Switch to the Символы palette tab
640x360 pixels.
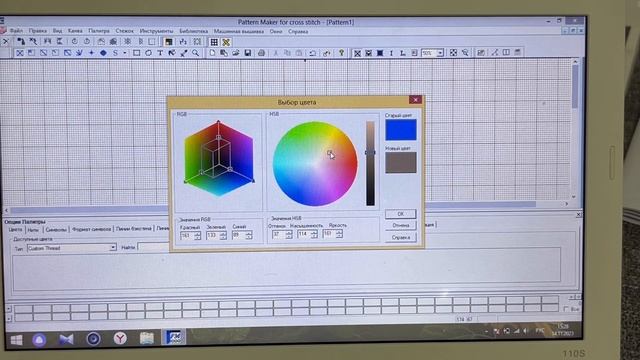[x=56, y=230]
